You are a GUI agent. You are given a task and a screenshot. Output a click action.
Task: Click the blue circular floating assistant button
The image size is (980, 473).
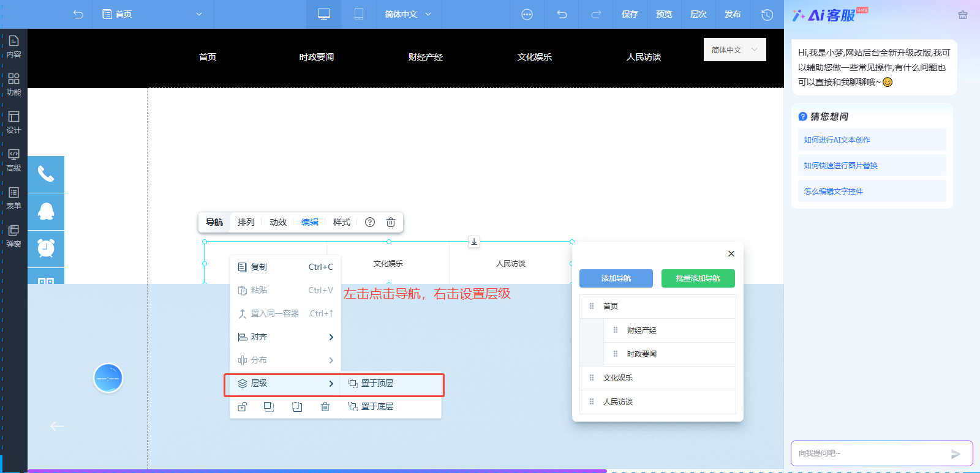[108, 378]
